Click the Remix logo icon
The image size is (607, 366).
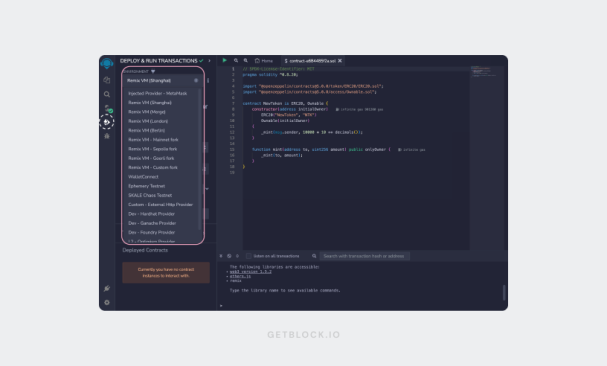tap(107, 63)
